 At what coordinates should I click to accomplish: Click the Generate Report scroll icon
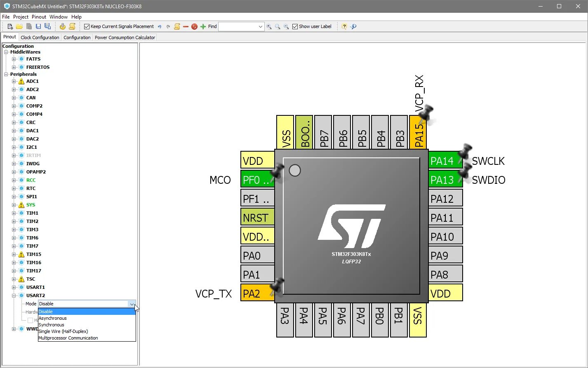pyautogui.click(x=72, y=26)
